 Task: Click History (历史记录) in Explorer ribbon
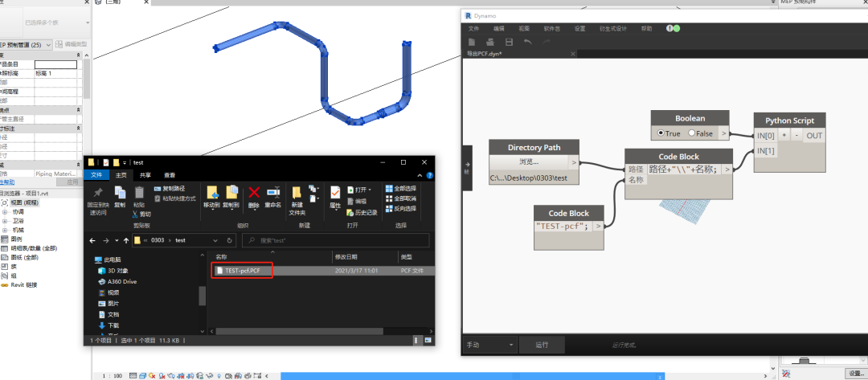[362, 212]
